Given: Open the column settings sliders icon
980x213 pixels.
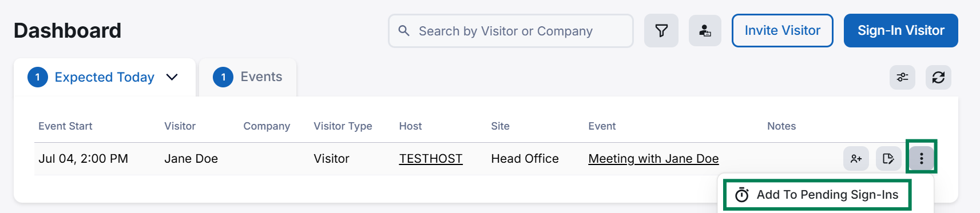Looking at the screenshot, I should point(902,77).
